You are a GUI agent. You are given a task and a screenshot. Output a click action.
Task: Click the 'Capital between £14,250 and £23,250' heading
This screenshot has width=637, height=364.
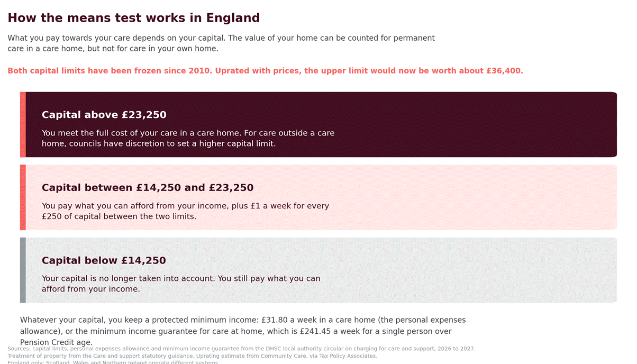(148, 188)
